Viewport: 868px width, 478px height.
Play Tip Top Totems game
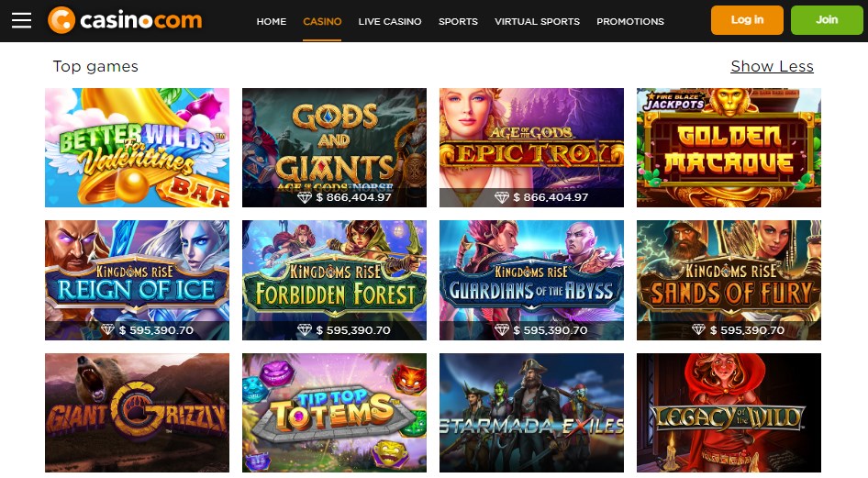(x=334, y=413)
